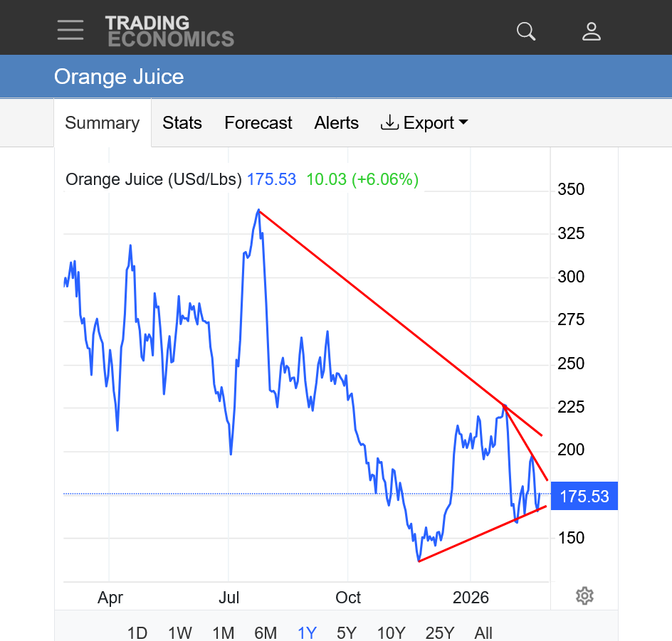Click the Trading Economics logo
This screenshot has width=672, height=641.
(169, 31)
